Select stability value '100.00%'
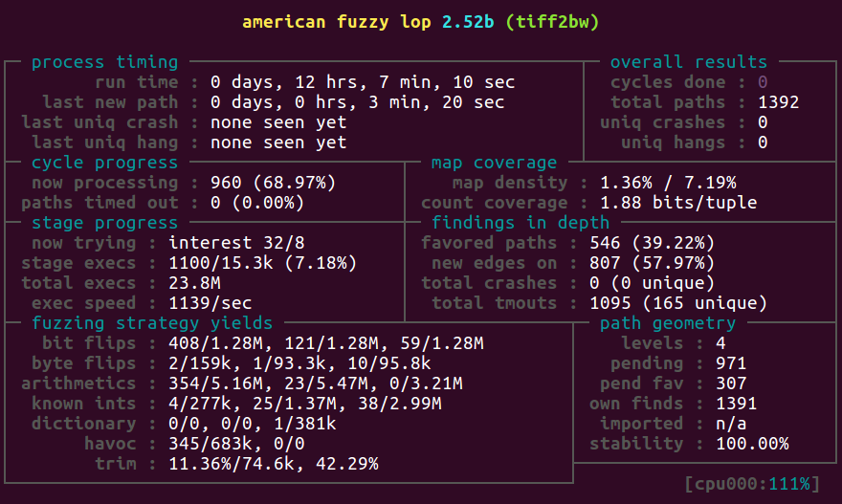842x504 pixels. click(x=752, y=444)
